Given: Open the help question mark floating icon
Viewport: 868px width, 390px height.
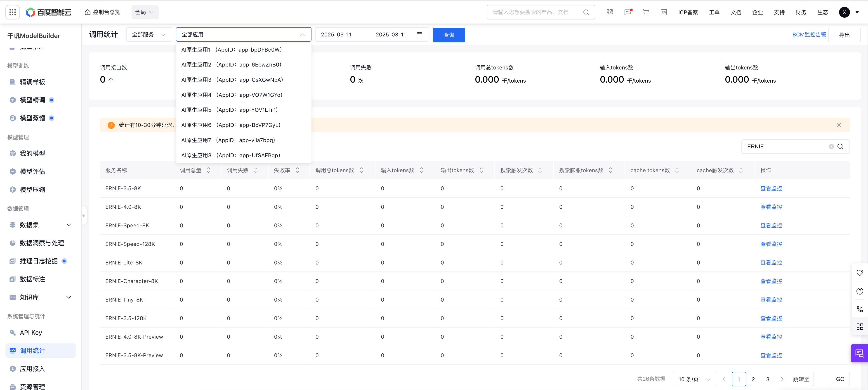Looking at the screenshot, I should [x=860, y=291].
